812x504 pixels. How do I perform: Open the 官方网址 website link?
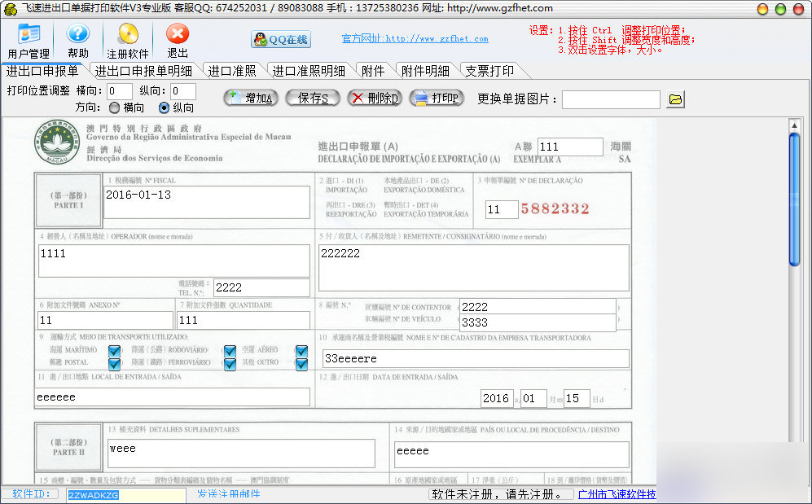coord(415,38)
